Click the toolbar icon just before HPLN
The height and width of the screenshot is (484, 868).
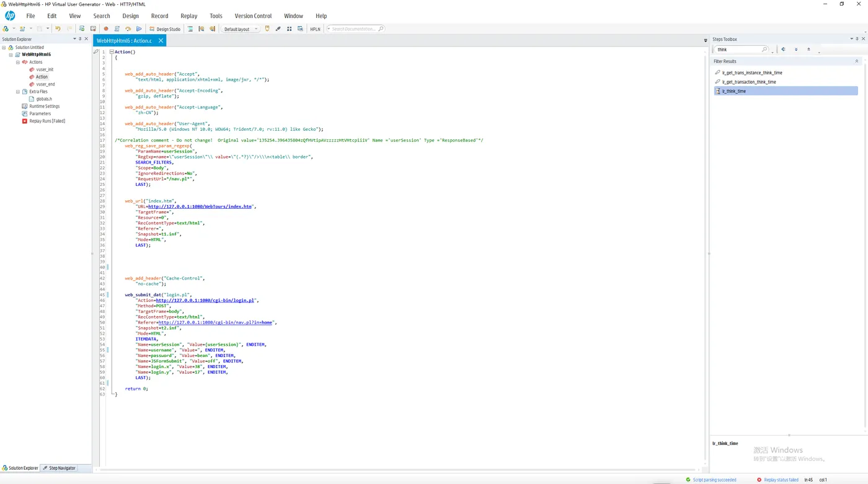[300, 29]
